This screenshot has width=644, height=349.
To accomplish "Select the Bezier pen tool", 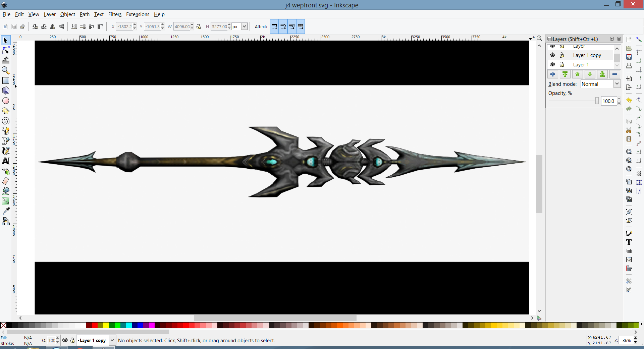I will pos(5,141).
